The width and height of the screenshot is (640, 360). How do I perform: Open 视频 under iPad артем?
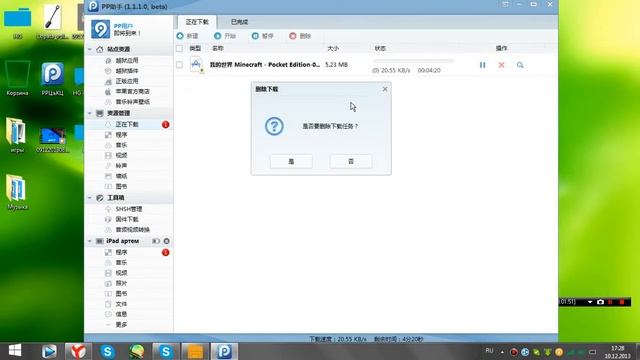pos(121,273)
